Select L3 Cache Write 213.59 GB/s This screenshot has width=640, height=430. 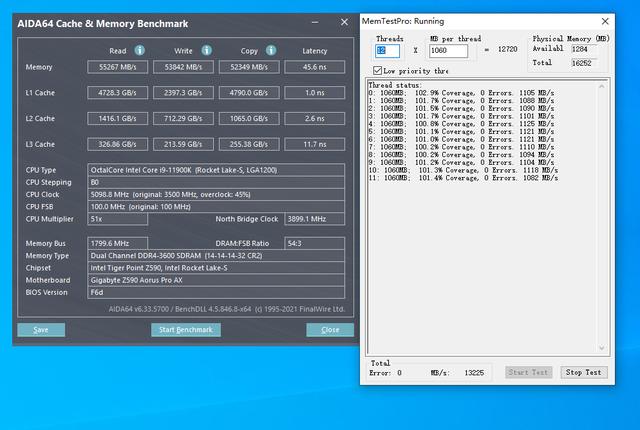coord(183,144)
